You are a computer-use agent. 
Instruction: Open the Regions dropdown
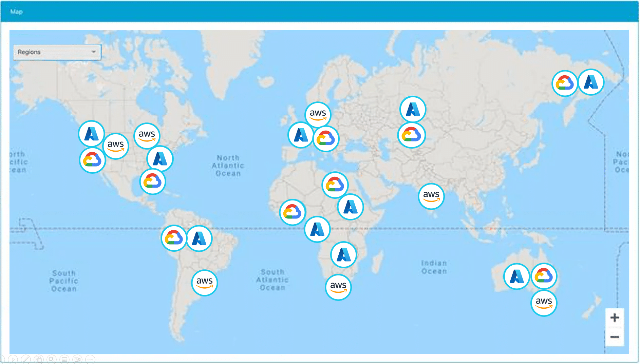pos(57,52)
